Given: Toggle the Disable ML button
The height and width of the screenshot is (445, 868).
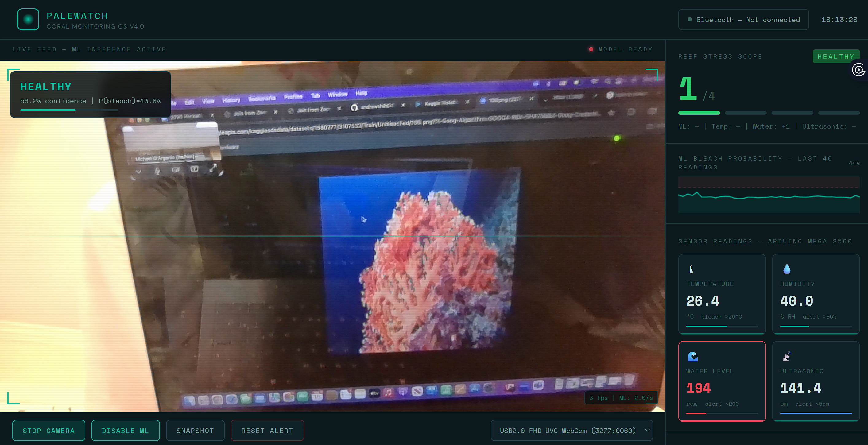Looking at the screenshot, I should coord(125,431).
